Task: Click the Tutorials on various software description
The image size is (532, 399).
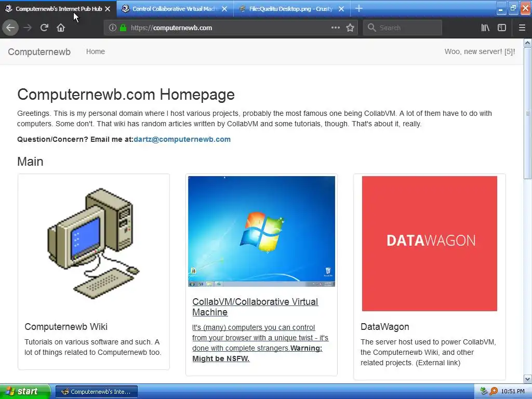Action: click(92, 347)
